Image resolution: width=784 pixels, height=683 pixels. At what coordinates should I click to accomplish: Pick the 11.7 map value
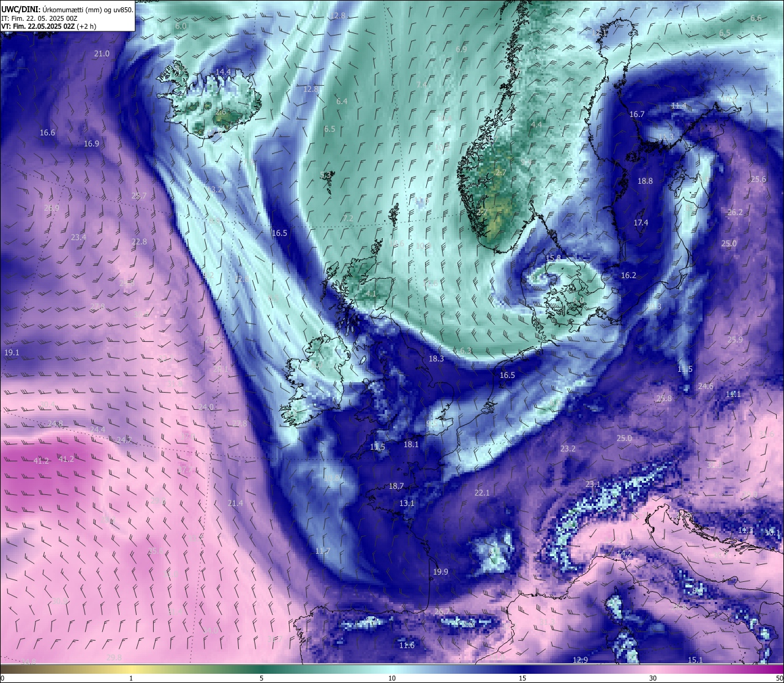(x=323, y=551)
